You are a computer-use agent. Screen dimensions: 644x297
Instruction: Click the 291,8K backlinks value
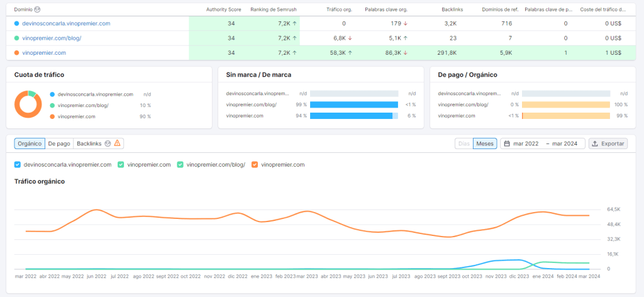pos(447,53)
